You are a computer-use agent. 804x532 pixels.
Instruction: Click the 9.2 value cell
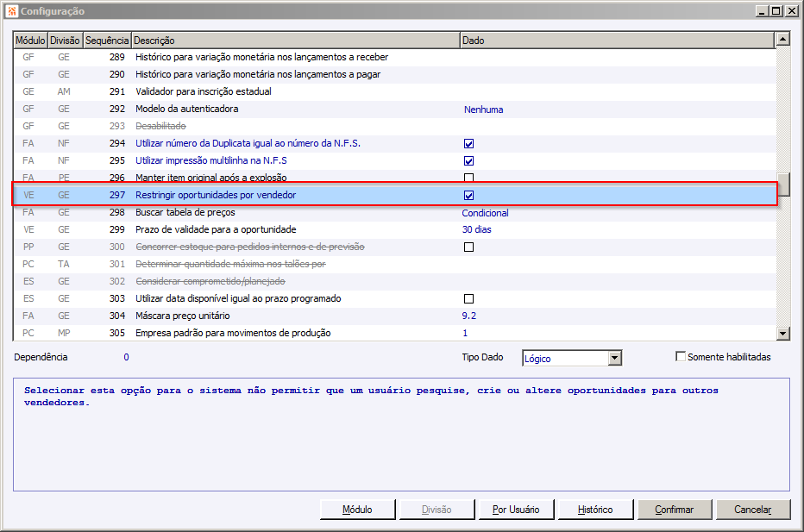pos(469,316)
